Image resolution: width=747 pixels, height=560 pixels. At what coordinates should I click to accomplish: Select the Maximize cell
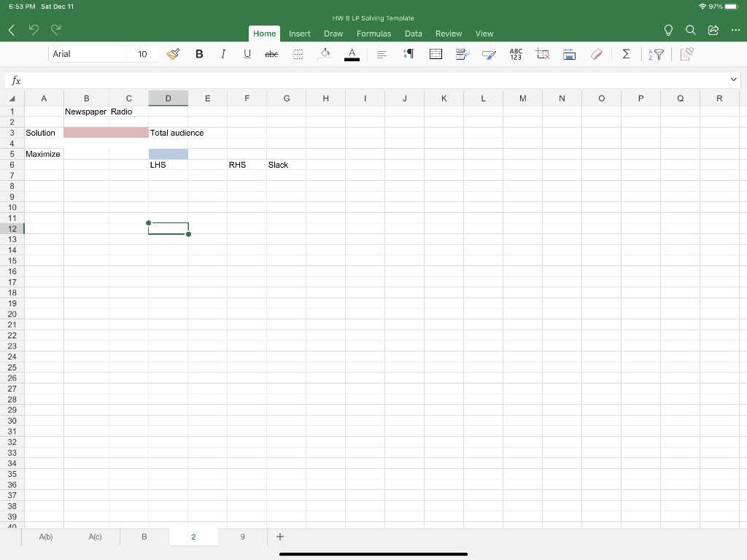click(x=44, y=154)
